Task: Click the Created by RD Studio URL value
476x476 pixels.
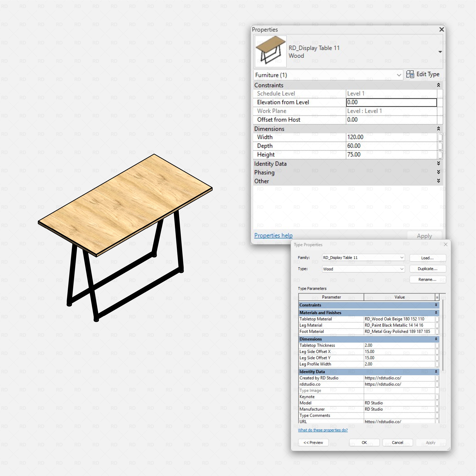Action: 399,378
